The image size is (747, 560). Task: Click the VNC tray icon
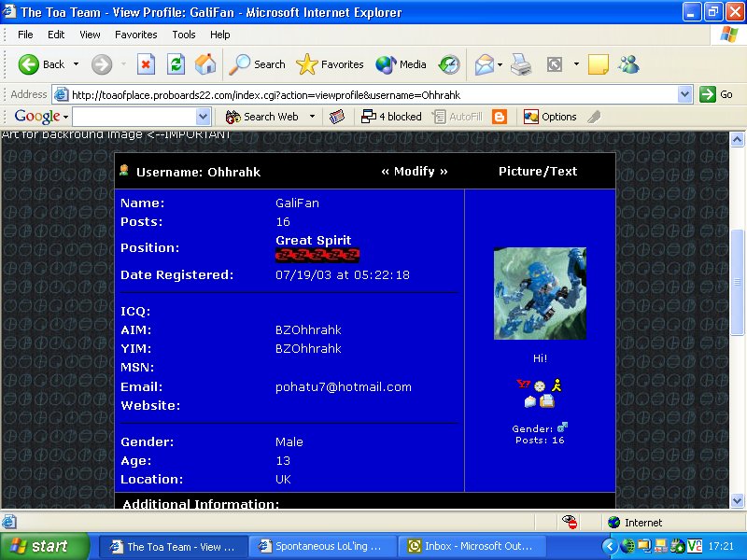[694, 546]
